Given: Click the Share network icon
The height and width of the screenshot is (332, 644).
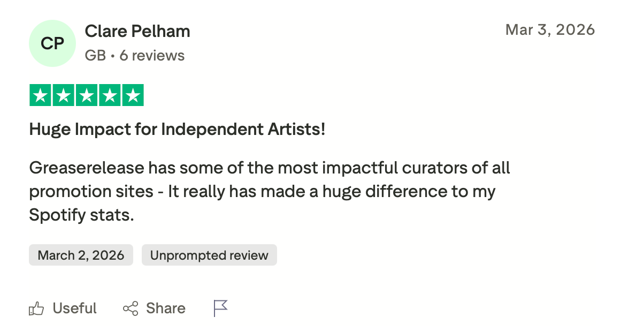Looking at the screenshot, I should click(x=131, y=308).
